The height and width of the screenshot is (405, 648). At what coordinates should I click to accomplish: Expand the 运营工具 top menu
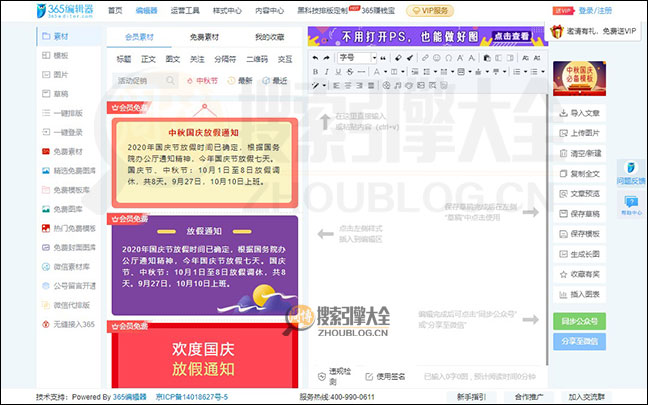coord(183,10)
